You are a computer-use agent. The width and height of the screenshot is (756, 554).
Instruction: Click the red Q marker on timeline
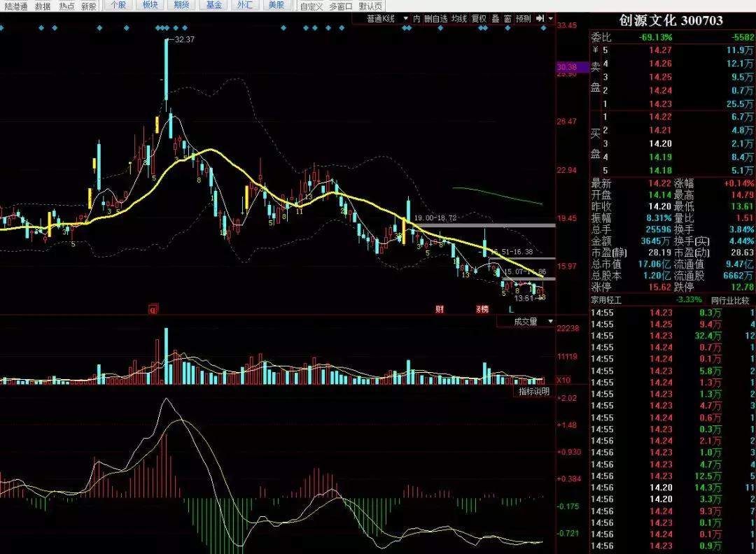[x=152, y=308]
